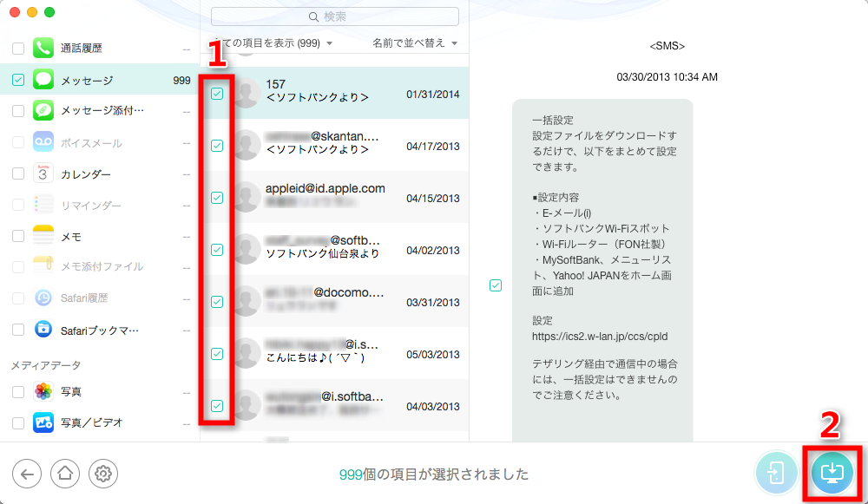This screenshot has width=868, height=504.
Task: Open the home screen via house icon
Action: (65, 475)
